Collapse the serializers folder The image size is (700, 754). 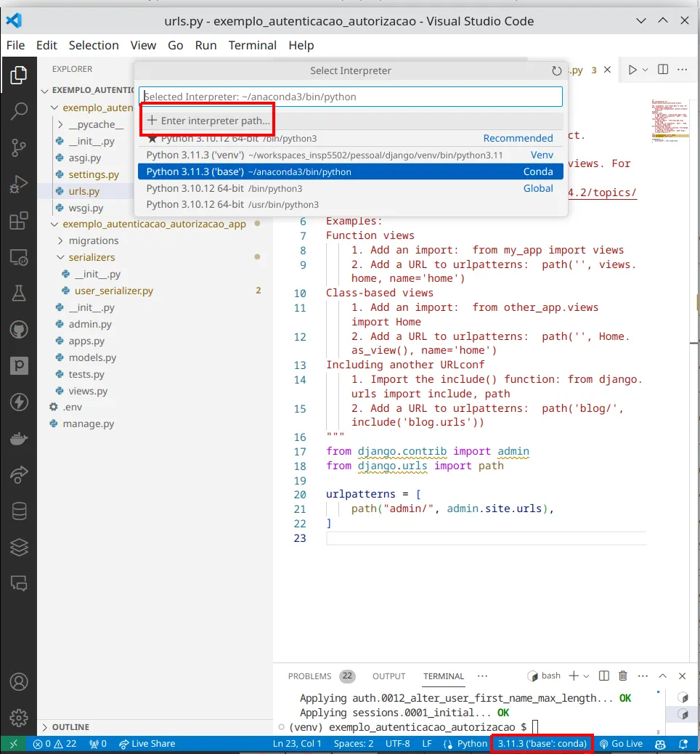point(60,257)
